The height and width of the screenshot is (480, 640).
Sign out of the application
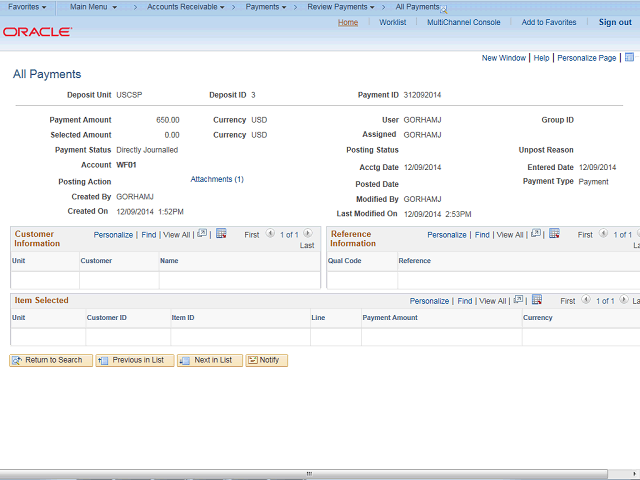(615, 22)
